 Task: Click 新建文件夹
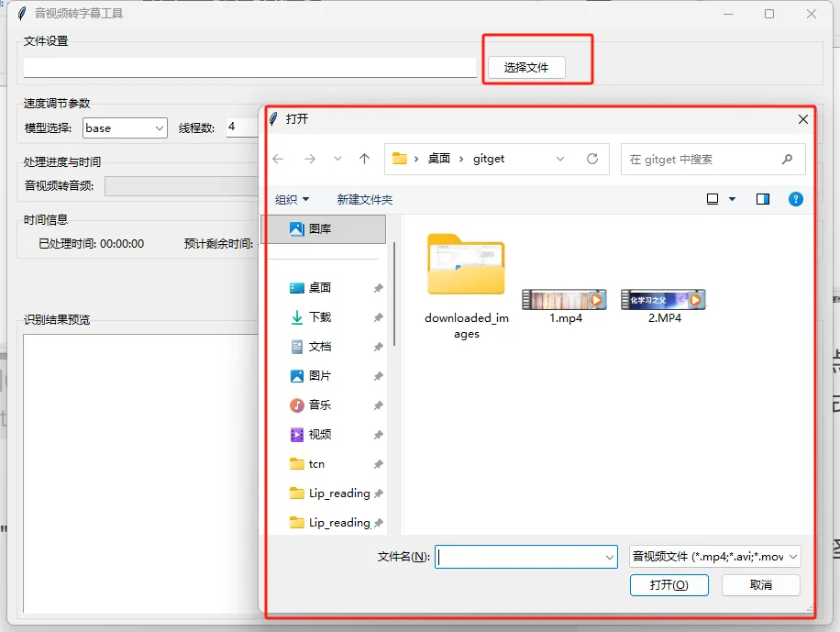[x=365, y=199]
